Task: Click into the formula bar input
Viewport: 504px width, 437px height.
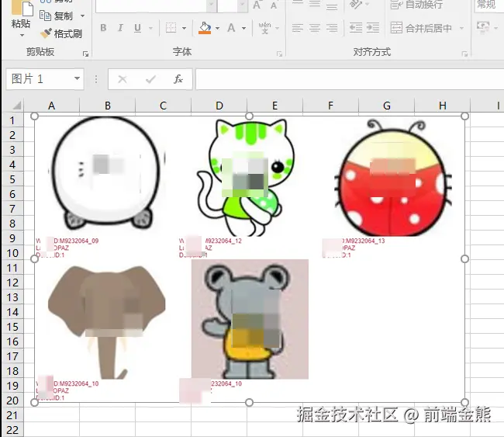Action: (350, 79)
